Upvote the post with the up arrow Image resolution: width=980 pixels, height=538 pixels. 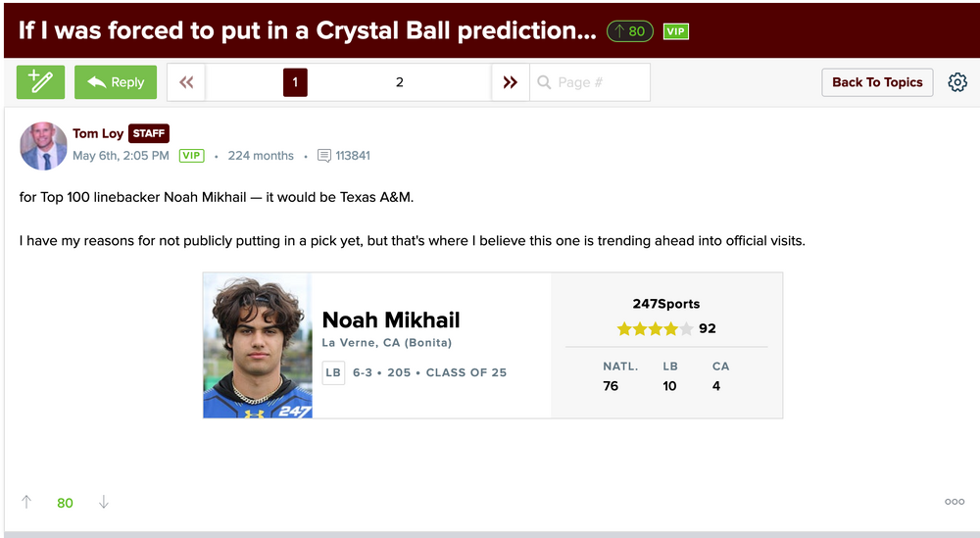pos(26,503)
